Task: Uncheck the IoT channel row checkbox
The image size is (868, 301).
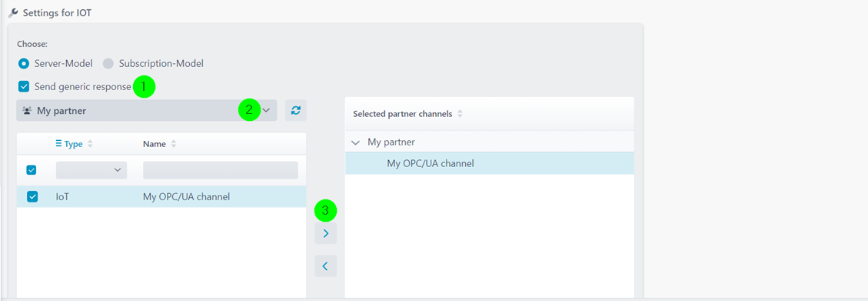Action: point(32,196)
